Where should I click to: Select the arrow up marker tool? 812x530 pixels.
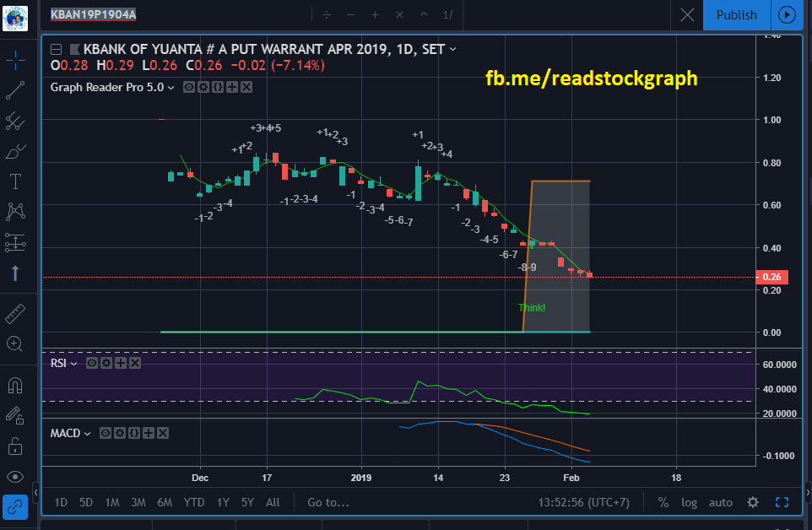(x=15, y=273)
